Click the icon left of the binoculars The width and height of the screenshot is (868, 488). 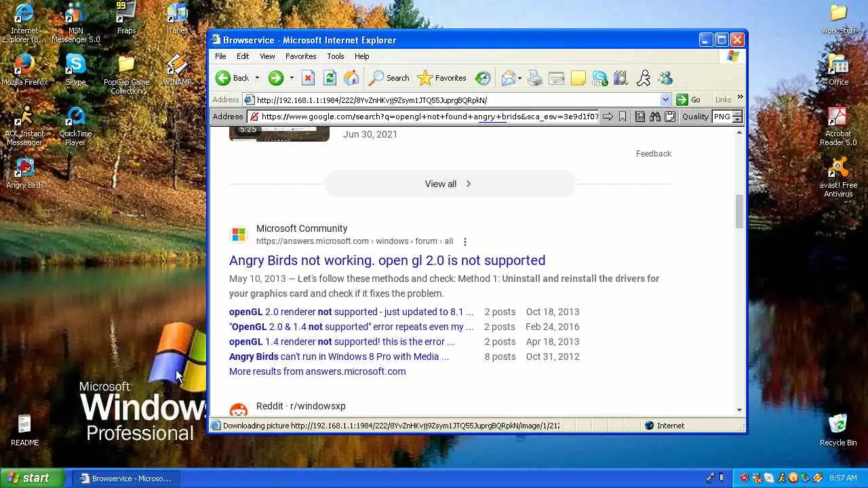640,117
